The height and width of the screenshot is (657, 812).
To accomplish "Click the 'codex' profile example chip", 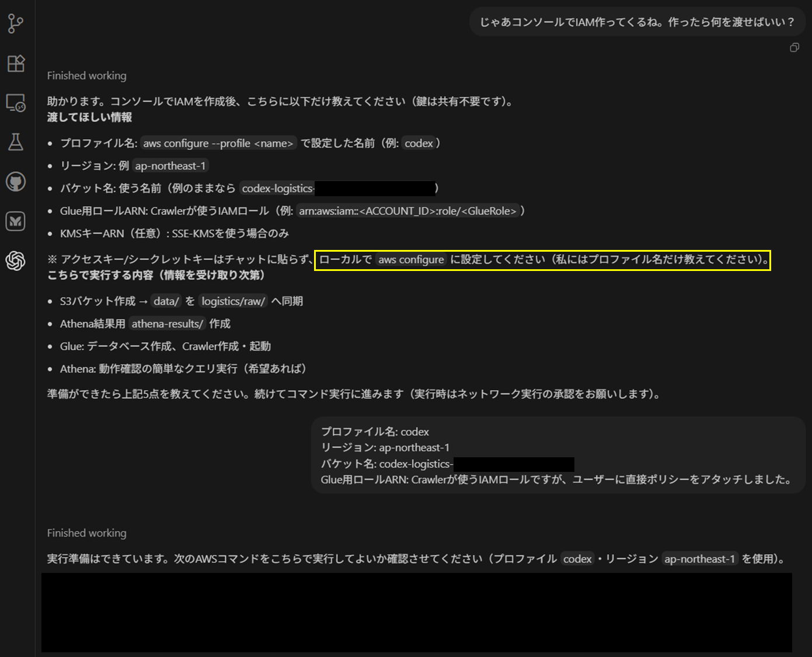I will click(x=419, y=143).
